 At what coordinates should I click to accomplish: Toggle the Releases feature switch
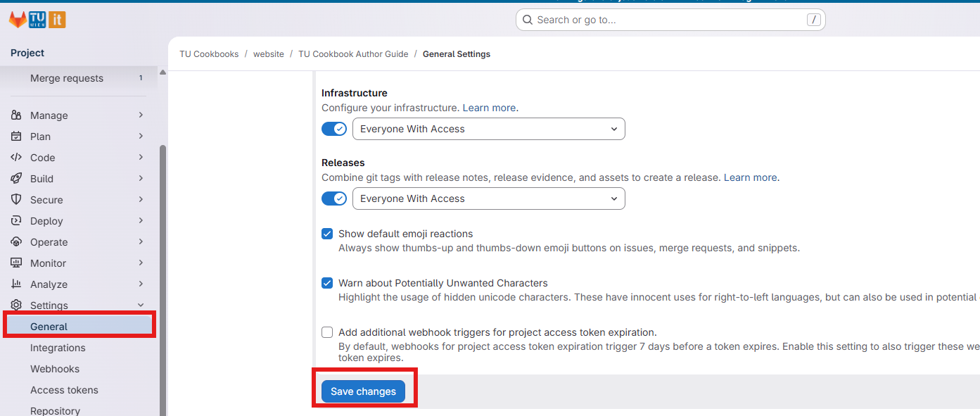tap(334, 198)
